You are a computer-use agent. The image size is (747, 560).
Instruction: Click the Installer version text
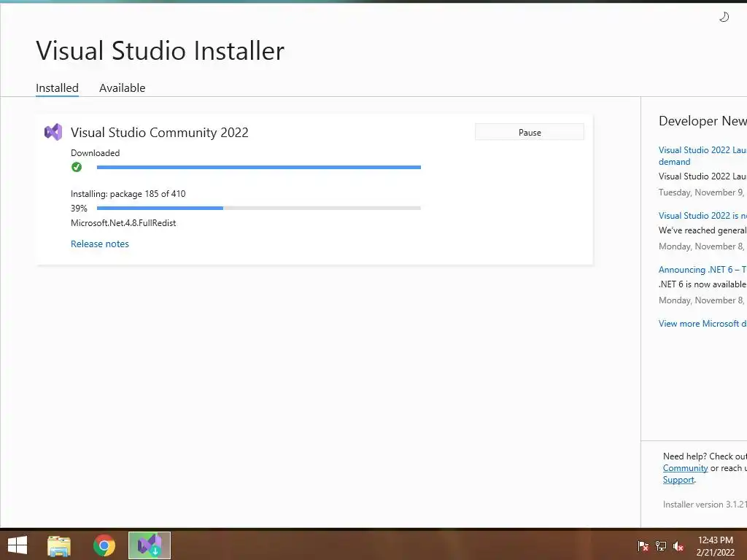pyautogui.click(x=705, y=505)
